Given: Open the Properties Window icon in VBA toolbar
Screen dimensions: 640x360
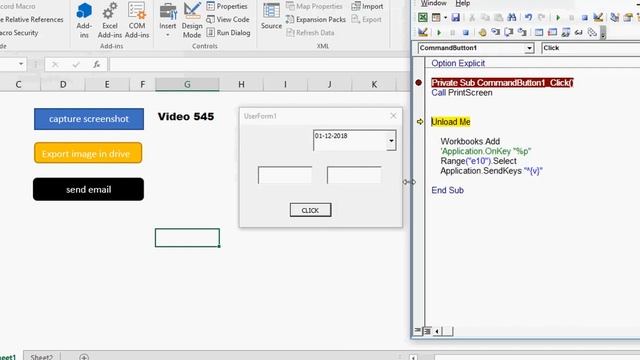Looking at the screenshot, I should pyautogui.click(x=629, y=17).
